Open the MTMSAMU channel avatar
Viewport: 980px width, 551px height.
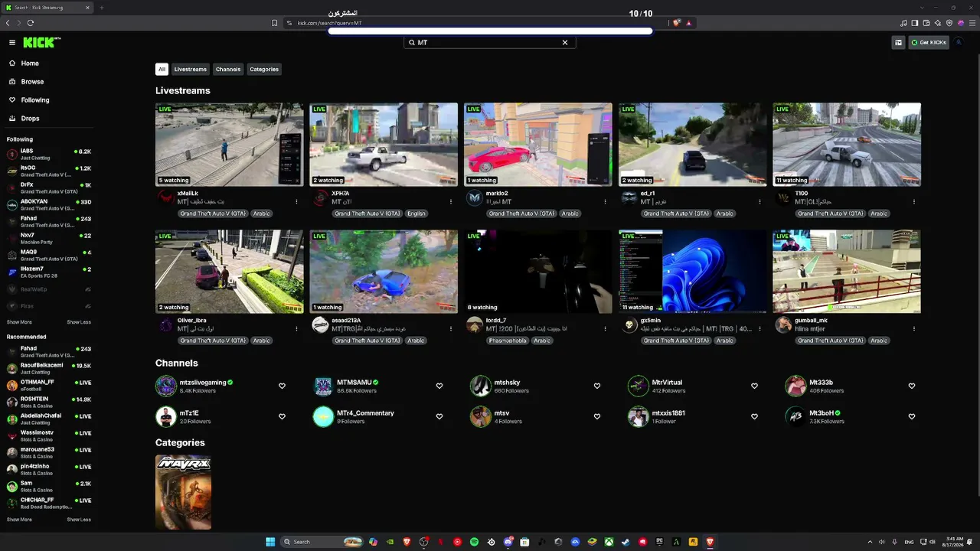point(323,386)
